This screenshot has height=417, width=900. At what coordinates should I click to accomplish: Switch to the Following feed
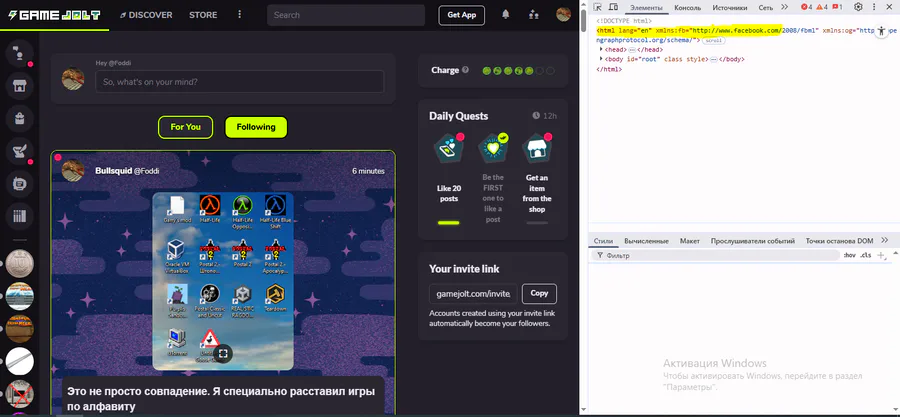click(256, 127)
